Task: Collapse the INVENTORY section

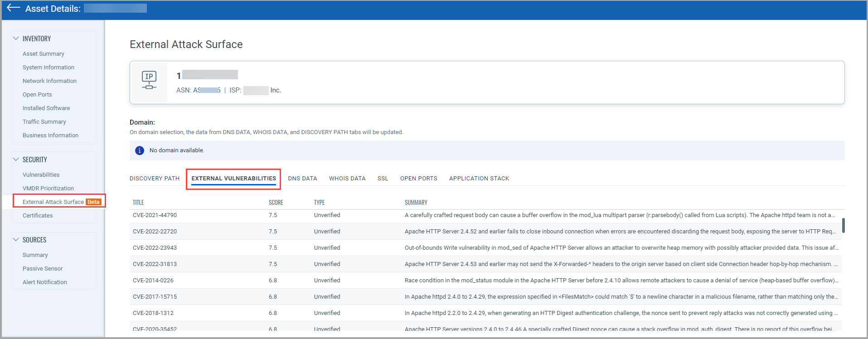Action: click(x=16, y=39)
